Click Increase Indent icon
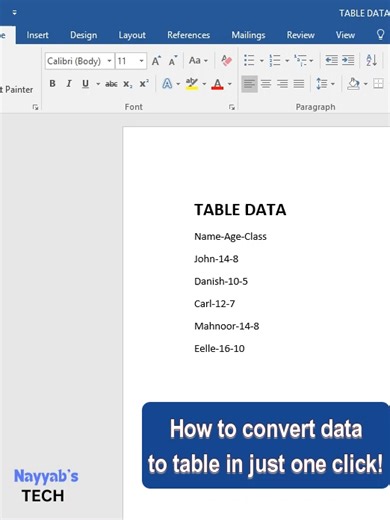The width and height of the screenshot is (390, 520). click(x=348, y=61)
